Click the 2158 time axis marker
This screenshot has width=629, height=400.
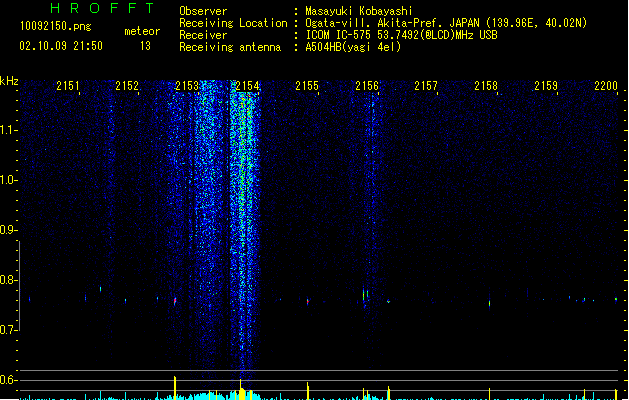click(486, 86)
